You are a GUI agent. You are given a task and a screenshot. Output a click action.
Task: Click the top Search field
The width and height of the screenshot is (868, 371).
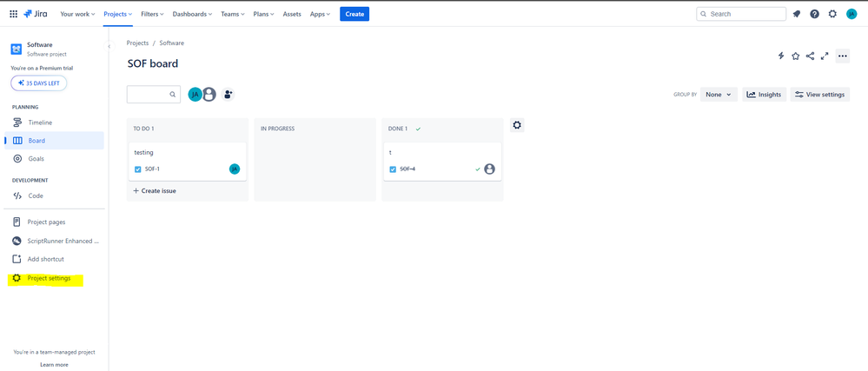[x=741, y=14]
